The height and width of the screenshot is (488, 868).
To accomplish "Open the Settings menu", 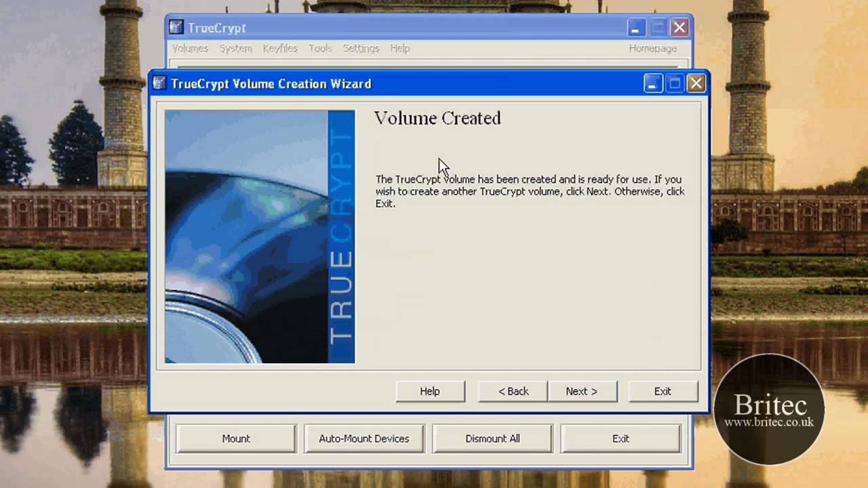I will coord(361,49).
